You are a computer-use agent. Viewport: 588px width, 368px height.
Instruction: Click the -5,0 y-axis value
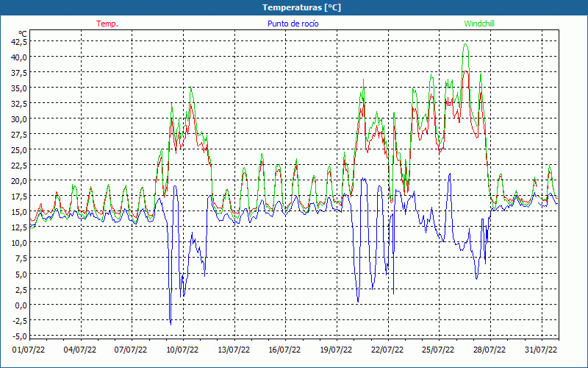tap(20, 336)
